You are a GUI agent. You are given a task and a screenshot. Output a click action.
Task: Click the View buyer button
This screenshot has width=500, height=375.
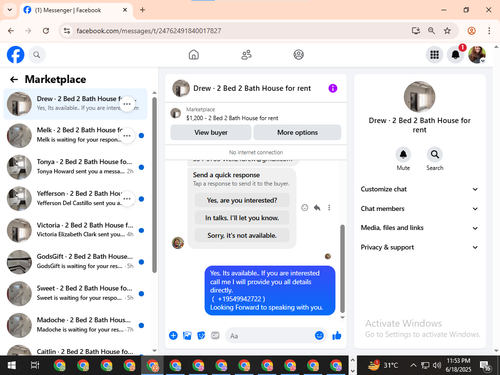(x=211, y=132)
